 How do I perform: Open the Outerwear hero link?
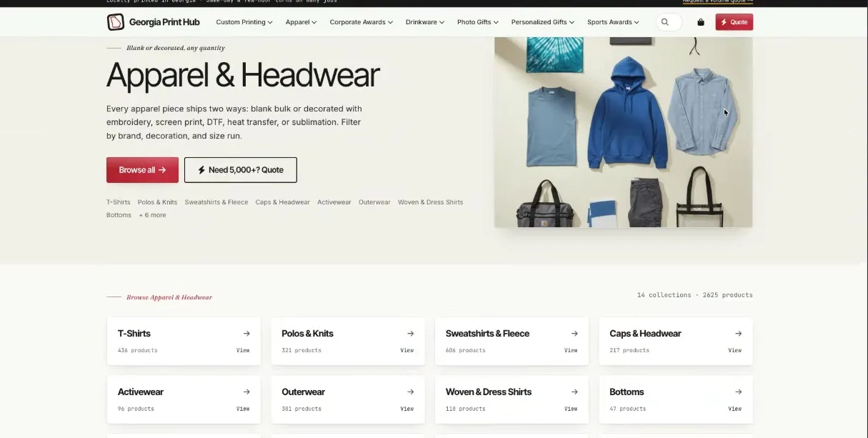[374, 202]
